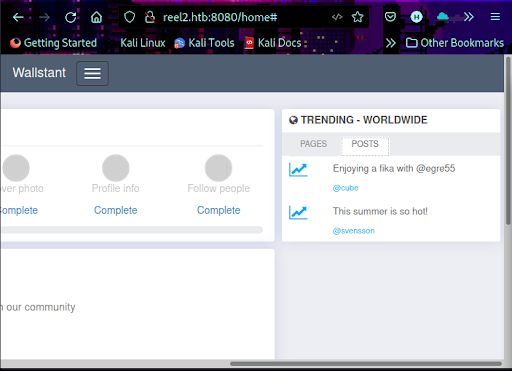Image resolution: width=512 pixels, height=371 pixels.
Task: Click the horizontal scrollbar at the page bottom
Action: pyautogui.click(x=366, y=364)
